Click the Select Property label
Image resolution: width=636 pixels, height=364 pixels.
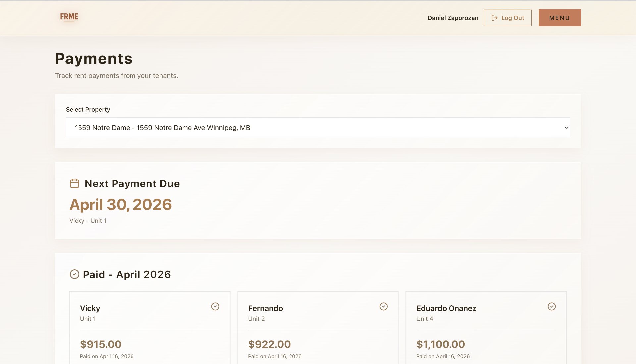[88, 110]
